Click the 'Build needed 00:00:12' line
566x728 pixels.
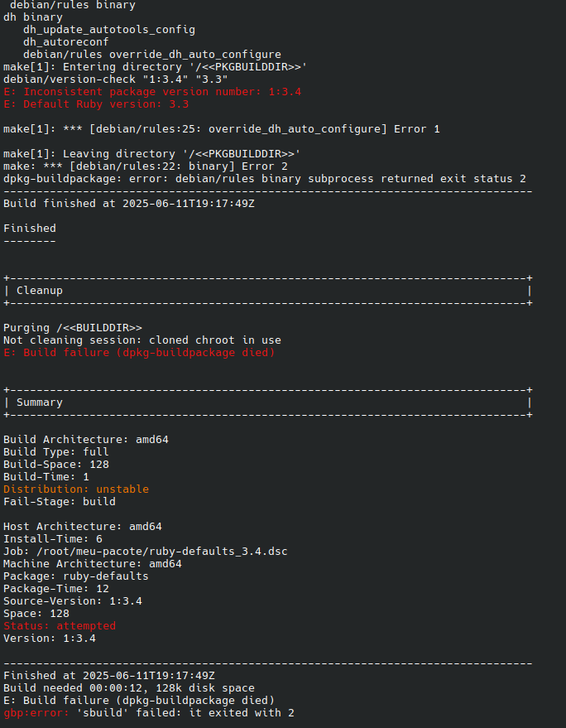pyautogui.click(x=129, y=688)
